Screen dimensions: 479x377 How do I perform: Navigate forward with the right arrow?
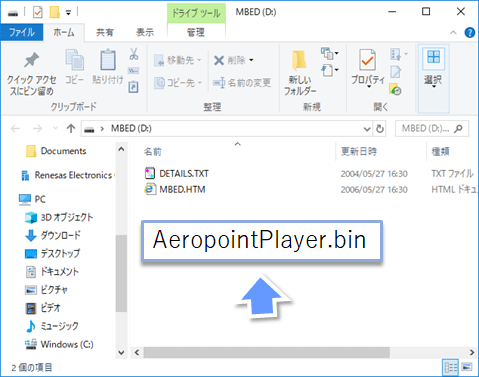point(38,129)
